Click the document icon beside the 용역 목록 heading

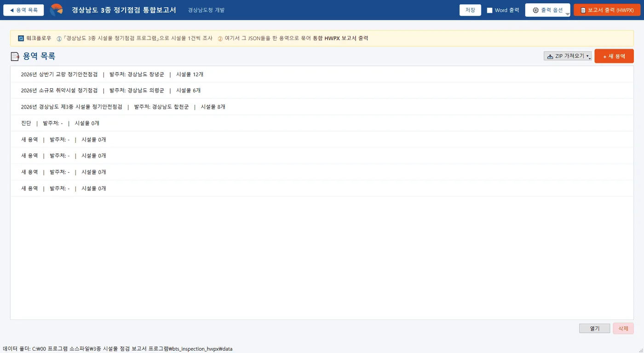pyautogui.click(x=15, y=57)
